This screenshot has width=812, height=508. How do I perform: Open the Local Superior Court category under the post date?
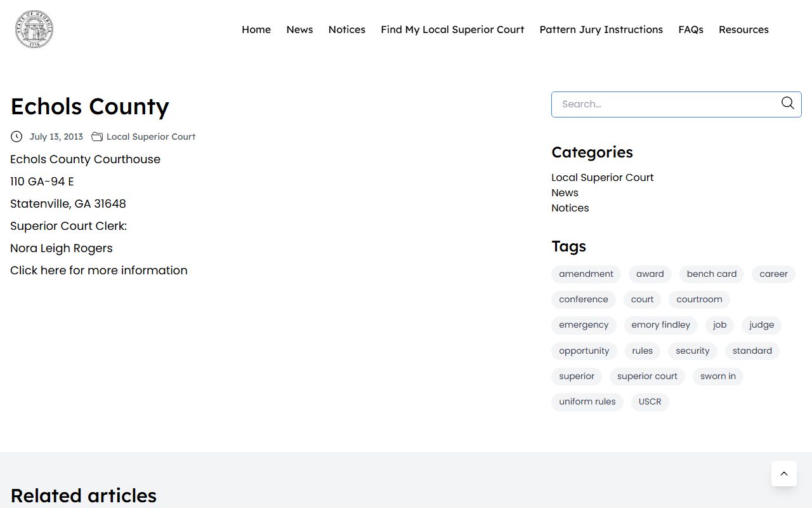[151, 137]
